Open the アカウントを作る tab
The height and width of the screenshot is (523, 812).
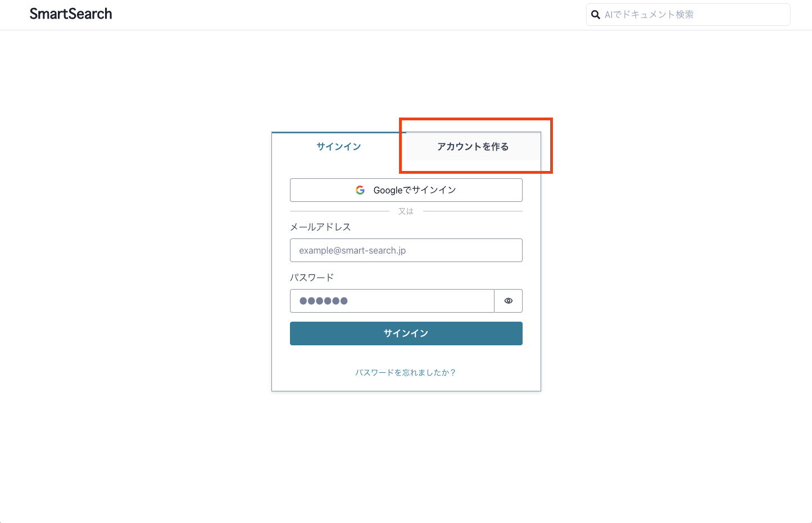[473, 146]
